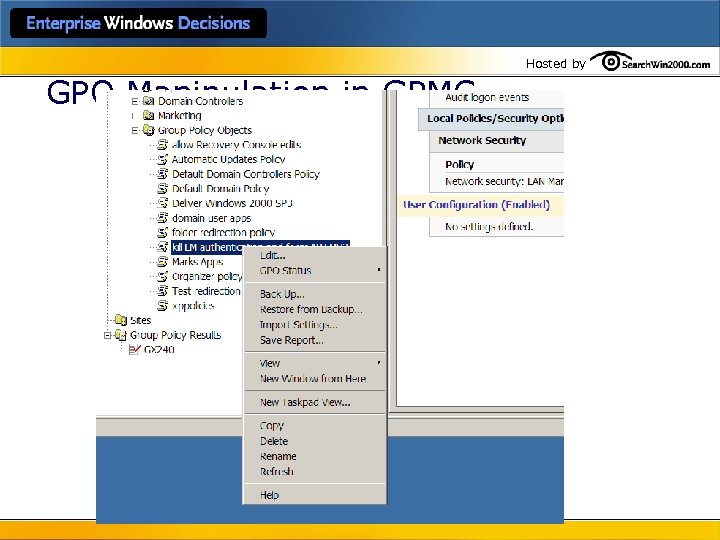This screenshot has width=720, height=540.
Task: Open the GPO Status submenu arrow
Action: click(x=379, y=270)
